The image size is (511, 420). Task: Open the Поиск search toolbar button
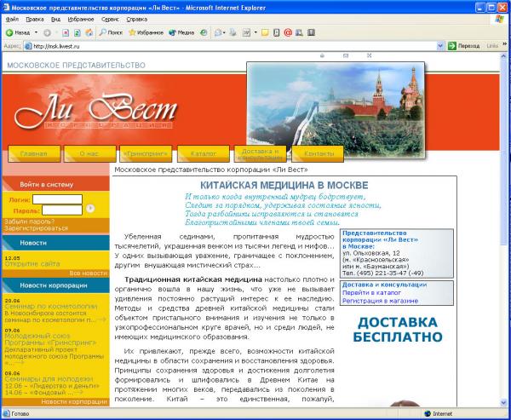111,32
